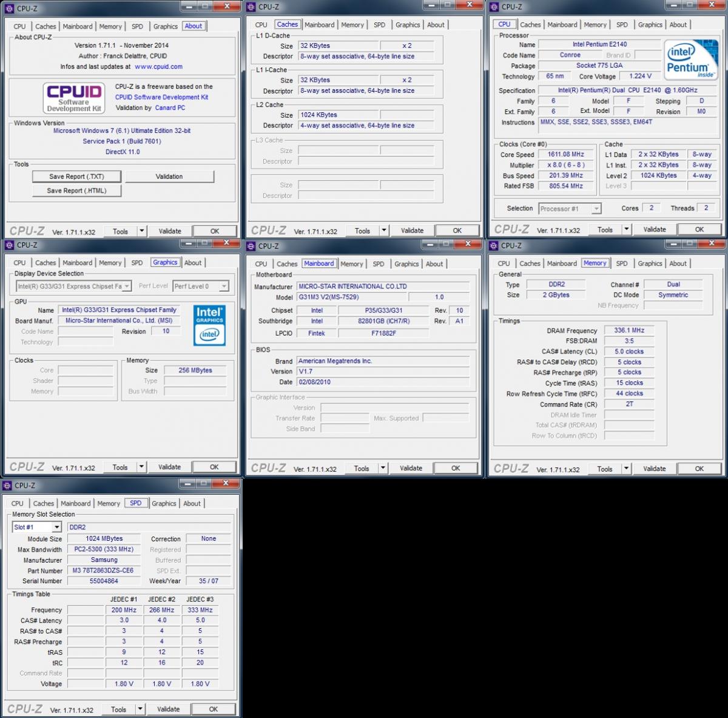Click the DirectX 11.0 text
The width and height of the screenshot is (728, 718).
point(123,152)
